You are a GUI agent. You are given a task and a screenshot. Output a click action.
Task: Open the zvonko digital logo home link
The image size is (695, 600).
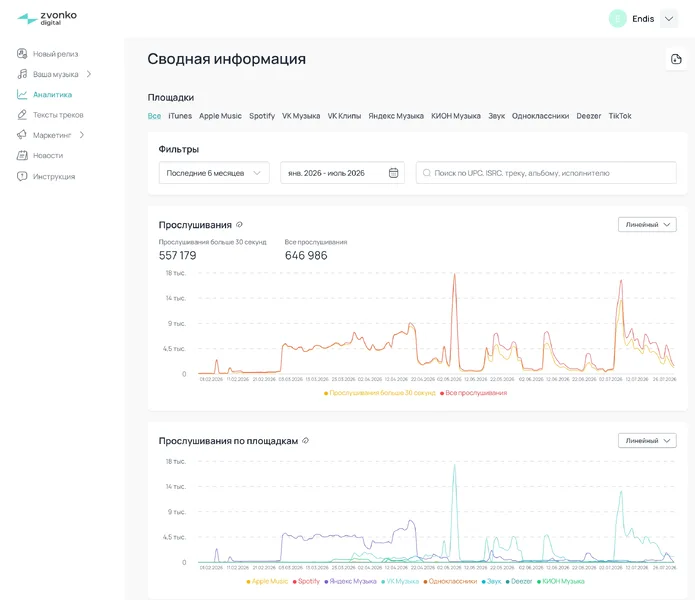click(x=47, y=18)
